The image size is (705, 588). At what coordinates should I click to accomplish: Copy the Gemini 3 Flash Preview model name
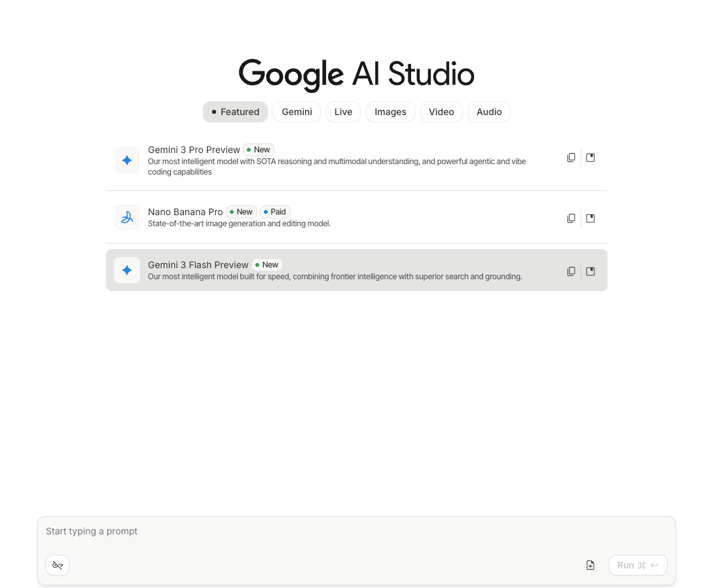point(571,271)
